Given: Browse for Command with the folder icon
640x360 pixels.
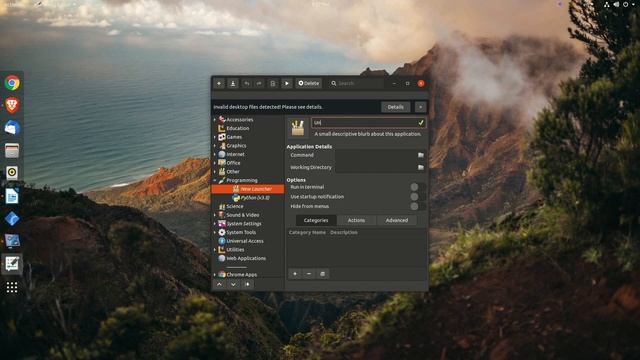Looking at the screenshot, I should click(420, 155).
